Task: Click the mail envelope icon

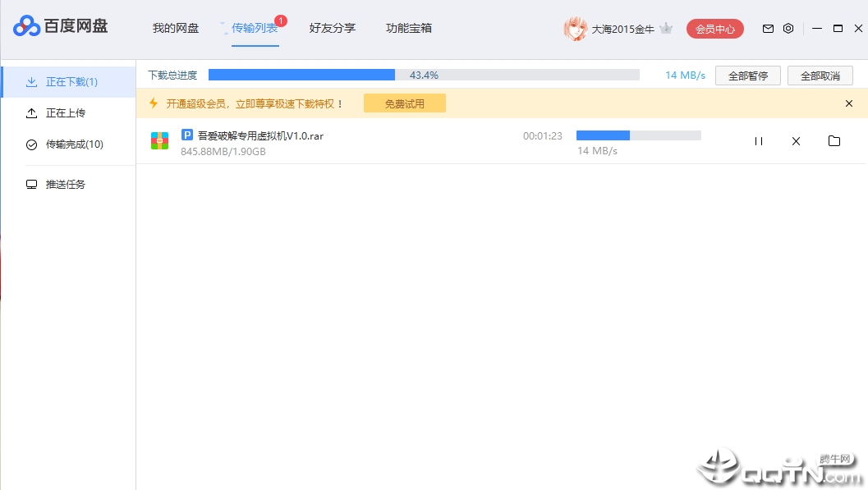Action: click(768, 29)
